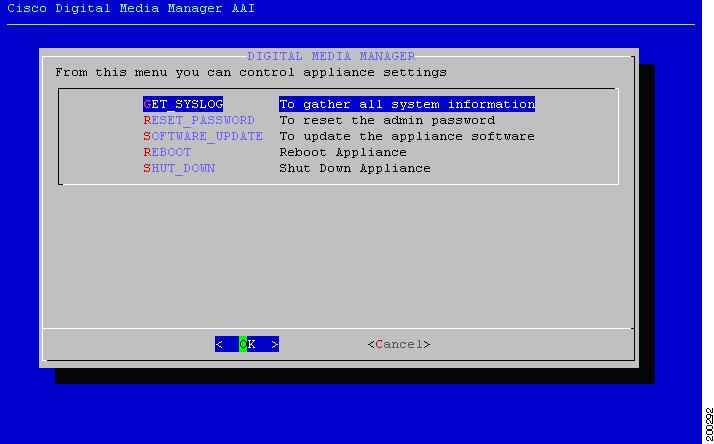Click 'To update the appliance software' text
714x444 pixels.
(407, 136)
